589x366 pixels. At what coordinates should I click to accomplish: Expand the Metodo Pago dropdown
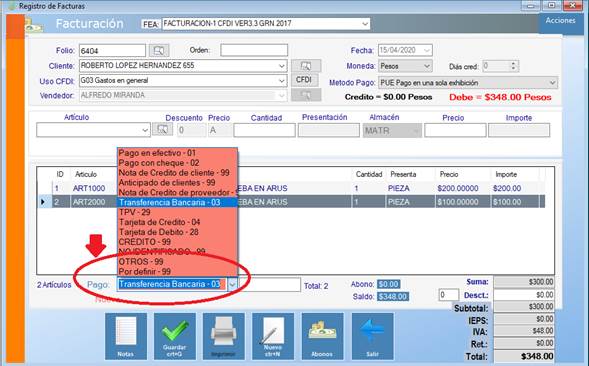tap(552, 83)
